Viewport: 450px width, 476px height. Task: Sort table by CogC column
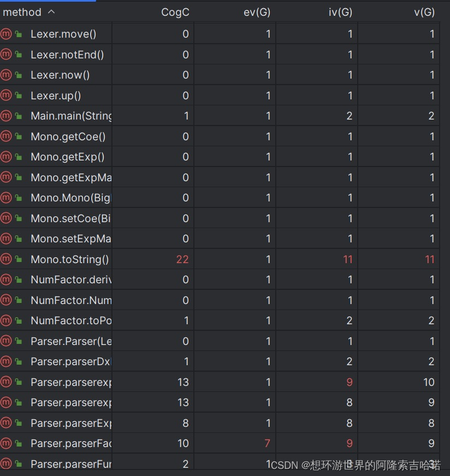[175, 12]
